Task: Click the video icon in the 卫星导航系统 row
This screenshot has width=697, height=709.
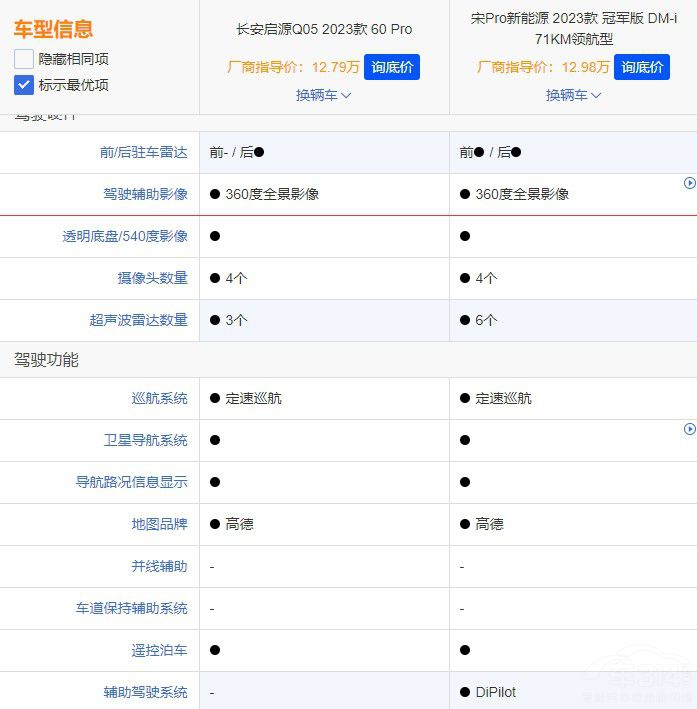Action: [x=689, y=429]
